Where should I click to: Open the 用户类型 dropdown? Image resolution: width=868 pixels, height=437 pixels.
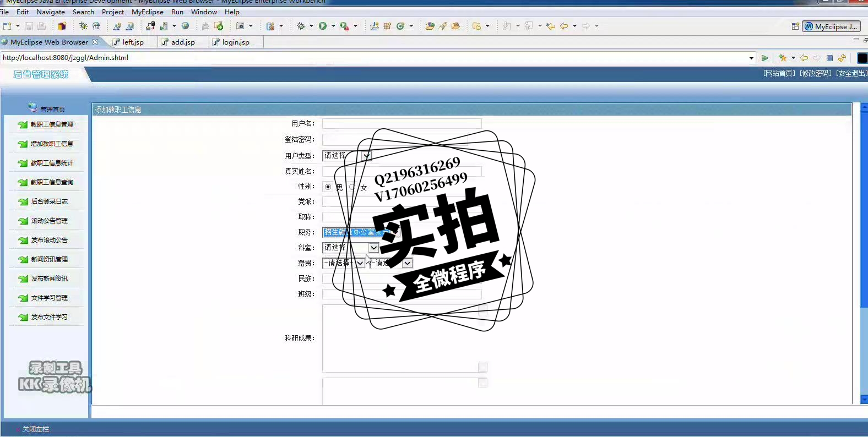(x=347, y=156)
